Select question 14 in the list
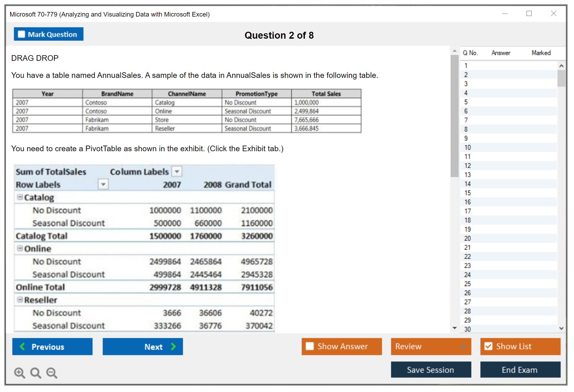This screenshot has width=574, height=392. 467,184
